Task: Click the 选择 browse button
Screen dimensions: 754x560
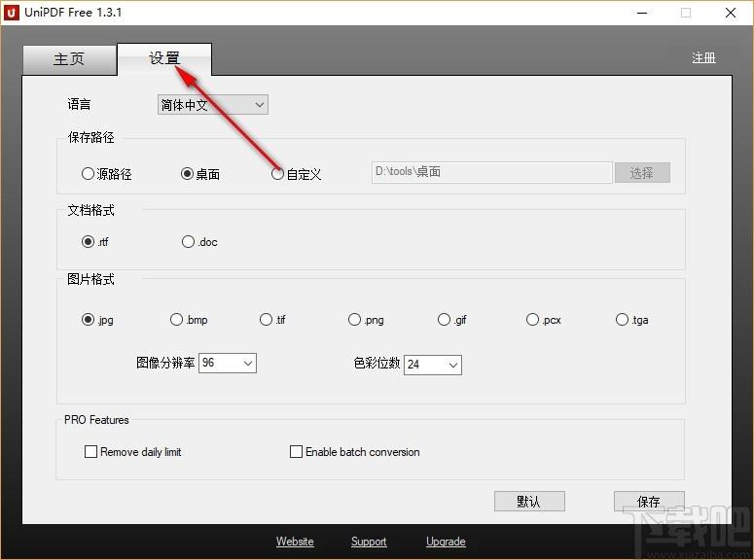Action: [642, 172]
